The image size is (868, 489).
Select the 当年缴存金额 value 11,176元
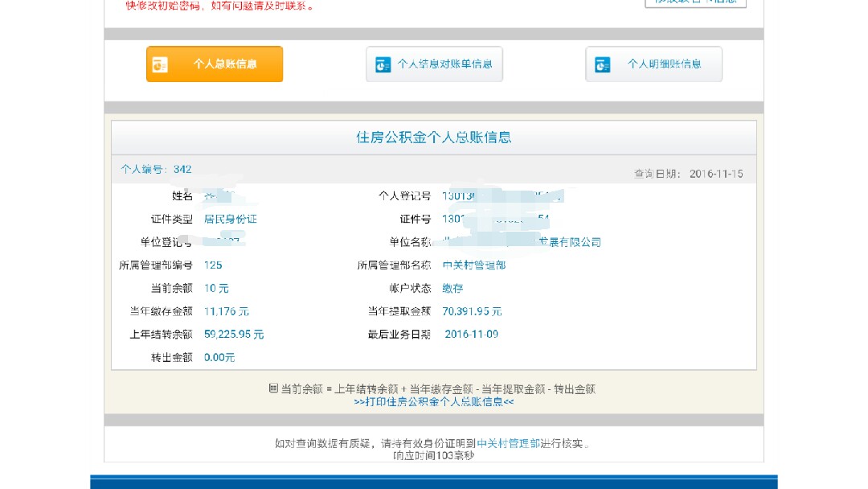pos(227,311)
